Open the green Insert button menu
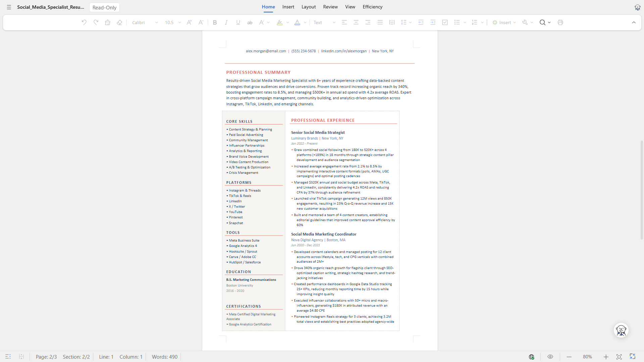The height and width of the screenshot is (362, 644). [x=504, y=22]
